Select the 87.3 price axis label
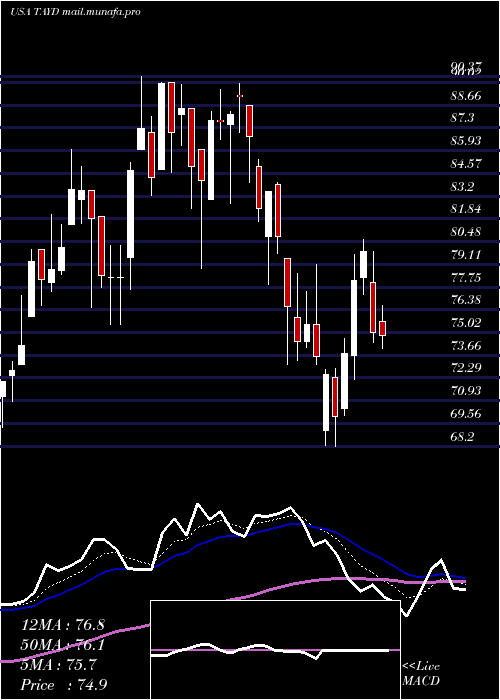This screenshot has height=700, width=500. click(462, 118)
